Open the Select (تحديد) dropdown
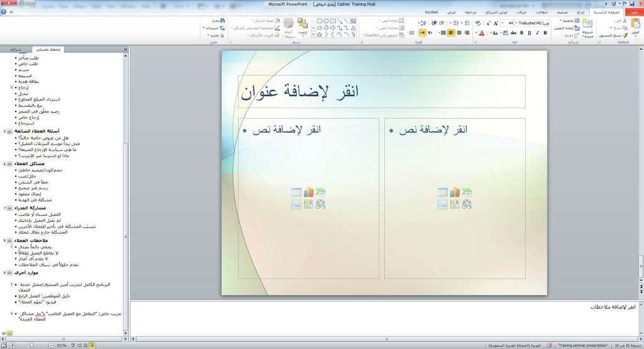This screenshot has width=644, height=349. [x=215, y=35]
